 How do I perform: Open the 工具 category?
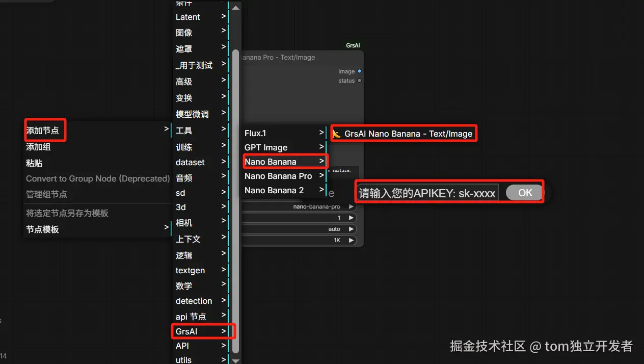coord(201,131)
